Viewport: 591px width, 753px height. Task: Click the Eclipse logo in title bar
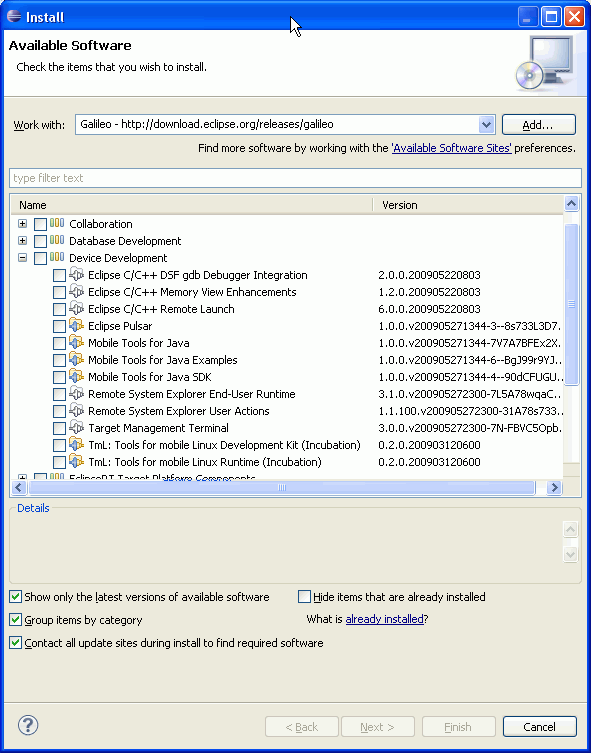[14, 17]
